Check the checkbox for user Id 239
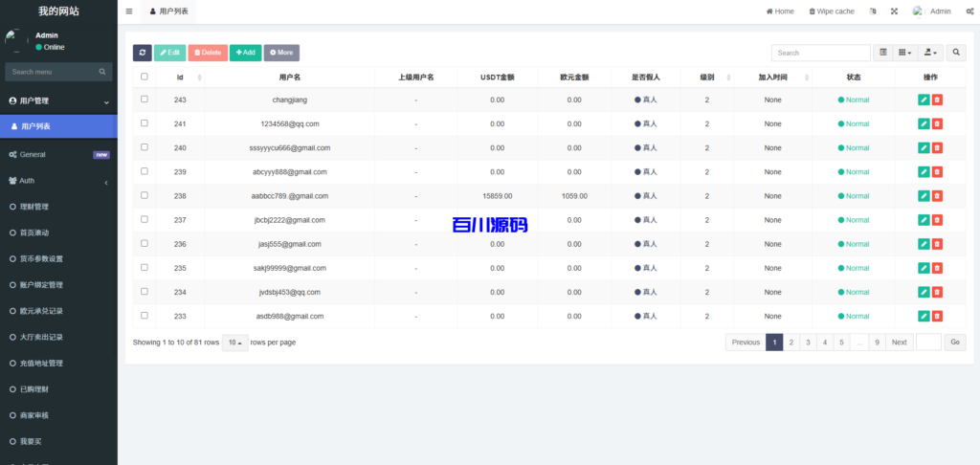Viewport: 980px width, 465px height. [x=145, y=170]
